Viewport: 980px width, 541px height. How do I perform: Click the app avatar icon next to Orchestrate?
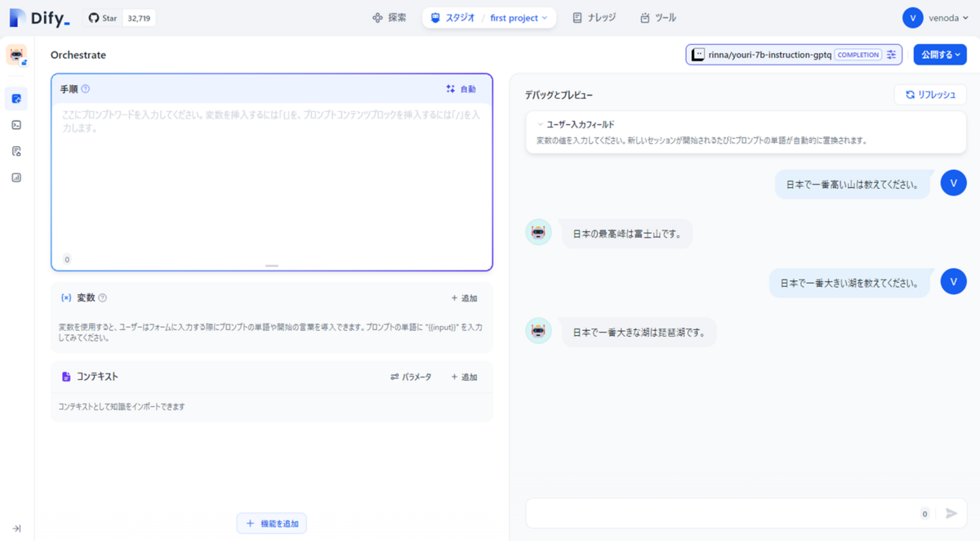pos(16,56)
